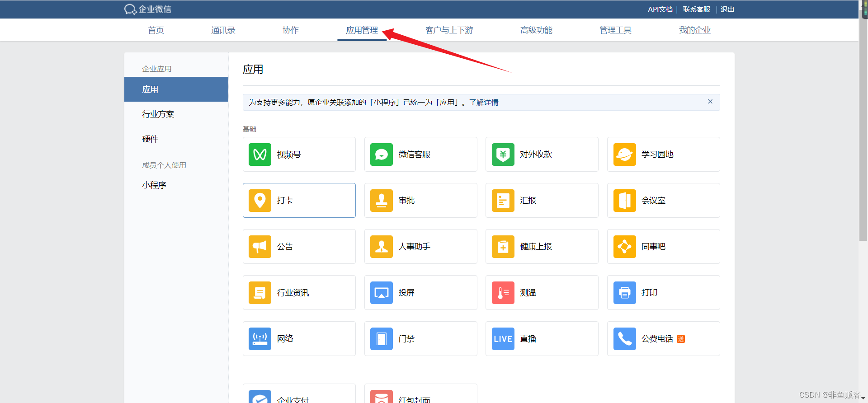The image size is (868, 403).
Task: Click the 人事助手 card label
Action: coord(415,247)
